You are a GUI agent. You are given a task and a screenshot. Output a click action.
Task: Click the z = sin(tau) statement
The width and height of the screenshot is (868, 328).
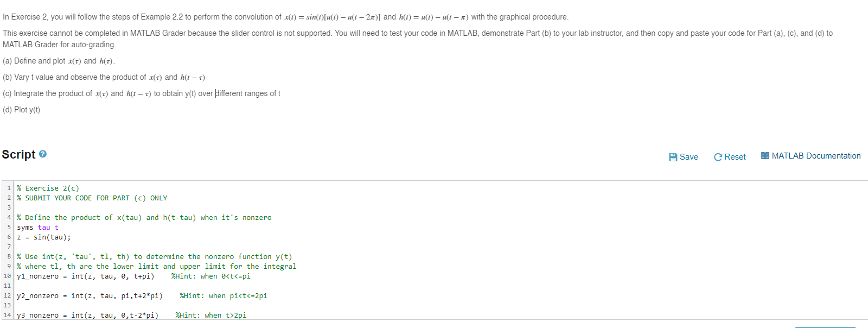click(x=43, y=237)
